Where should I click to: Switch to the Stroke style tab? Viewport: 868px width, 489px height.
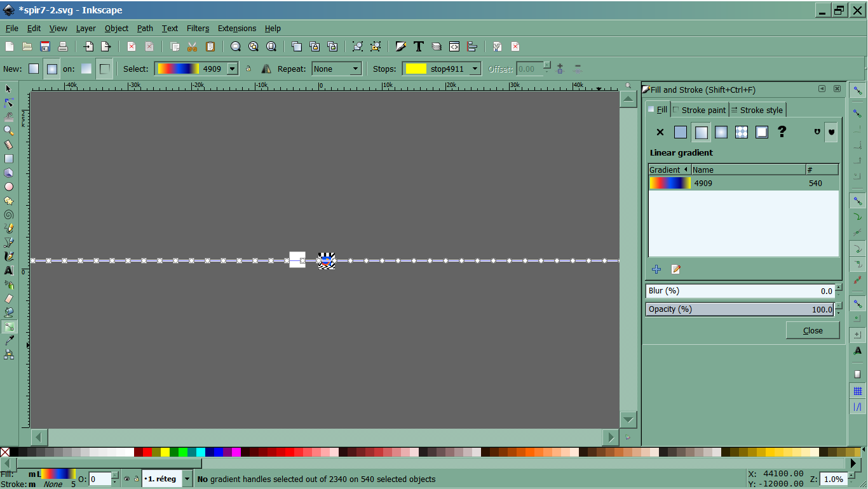click(757, 110)
